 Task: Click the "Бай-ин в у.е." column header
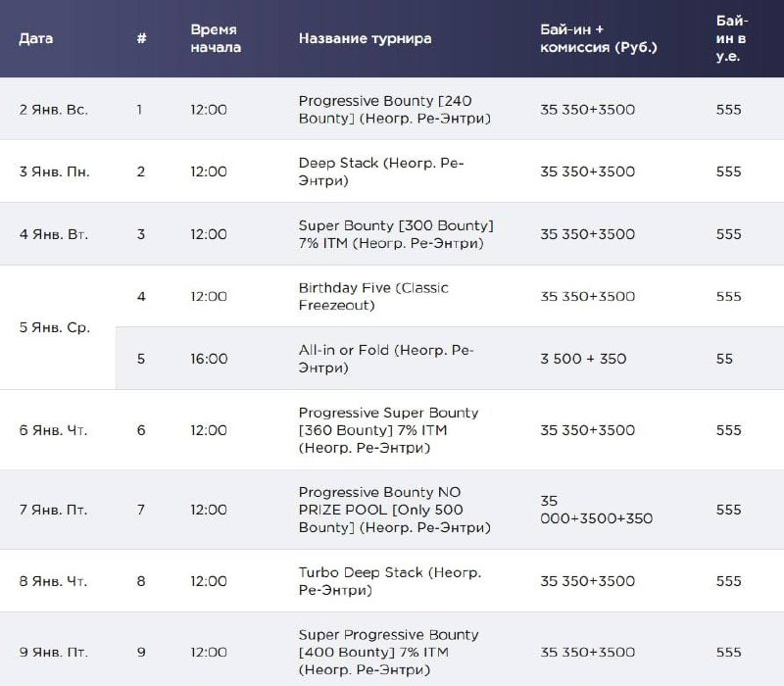point(731,39)
